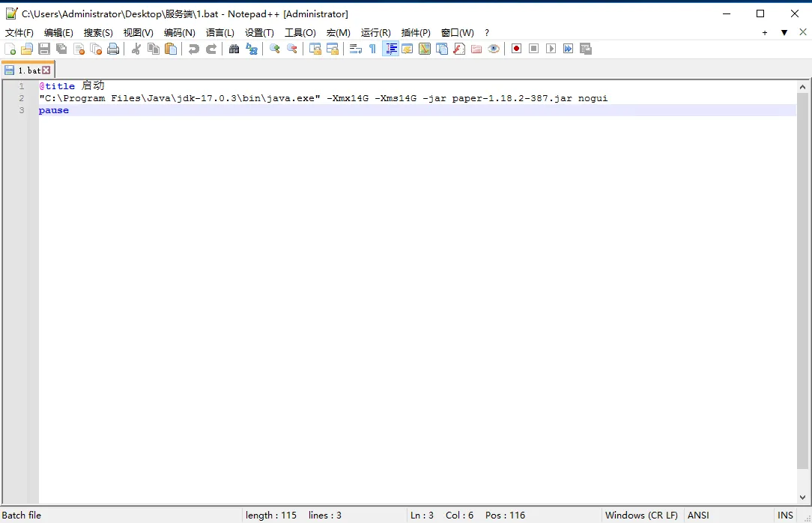Viewport: 812px width, 523px height.
Task: Click the Save file toolbar icon
Action: coord(44,49)
